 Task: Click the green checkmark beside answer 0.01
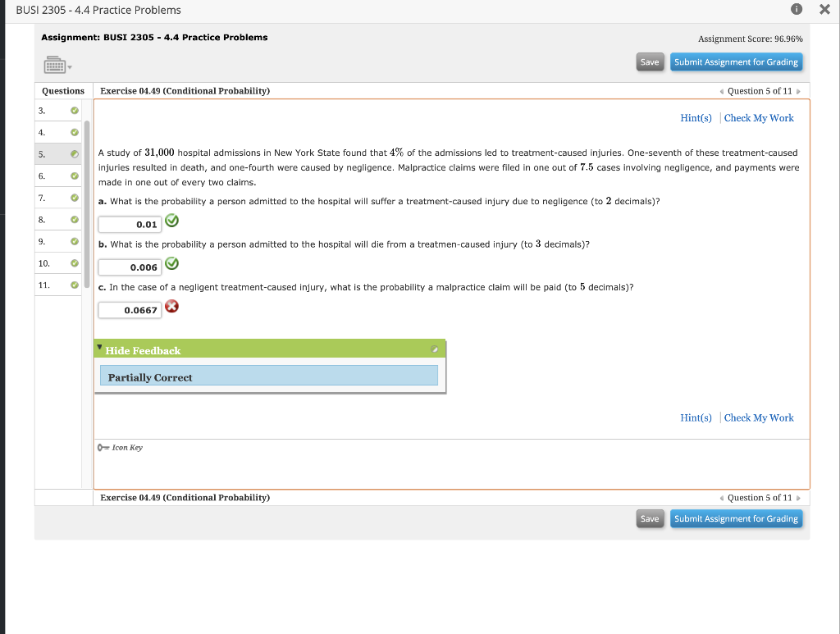pos(171,220)
